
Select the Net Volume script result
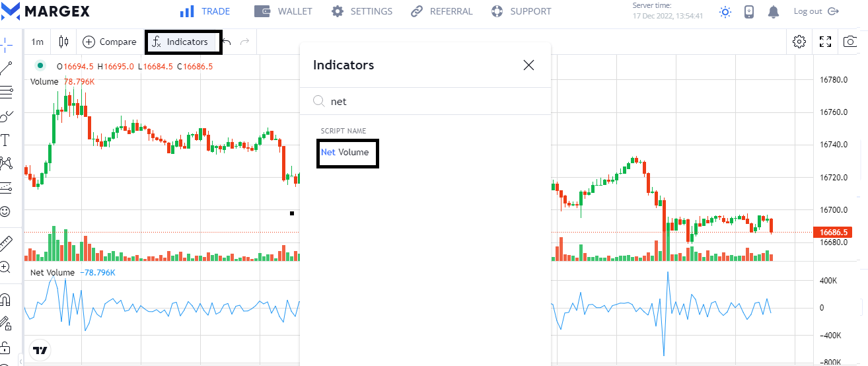point(345,153)
